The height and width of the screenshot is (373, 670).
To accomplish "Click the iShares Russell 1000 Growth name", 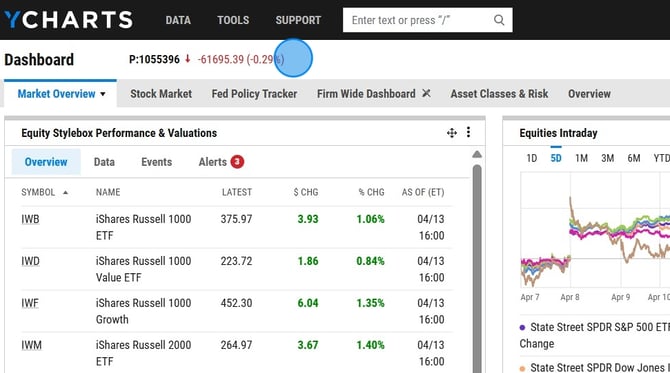I will [x=144, y=311].
